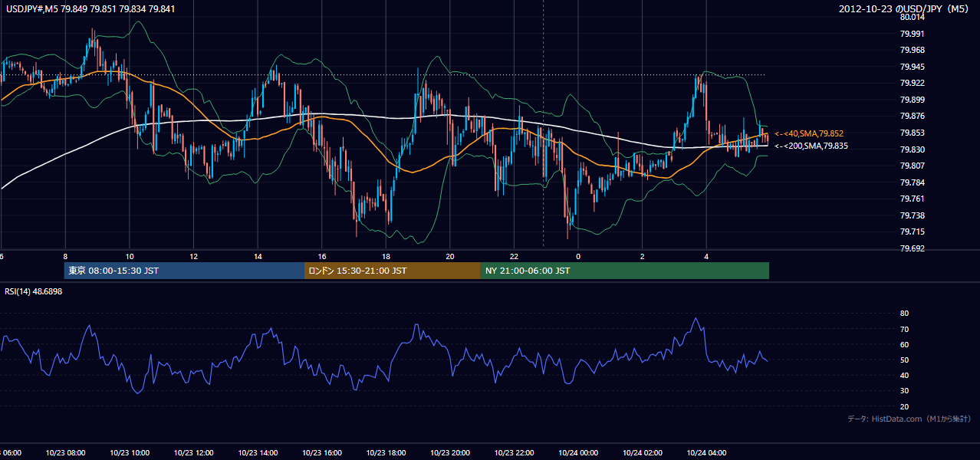This screenshot has width=980, height=460.
Task: Click the London 15:30-21:00 JST session bar
Action: [393, 271]
